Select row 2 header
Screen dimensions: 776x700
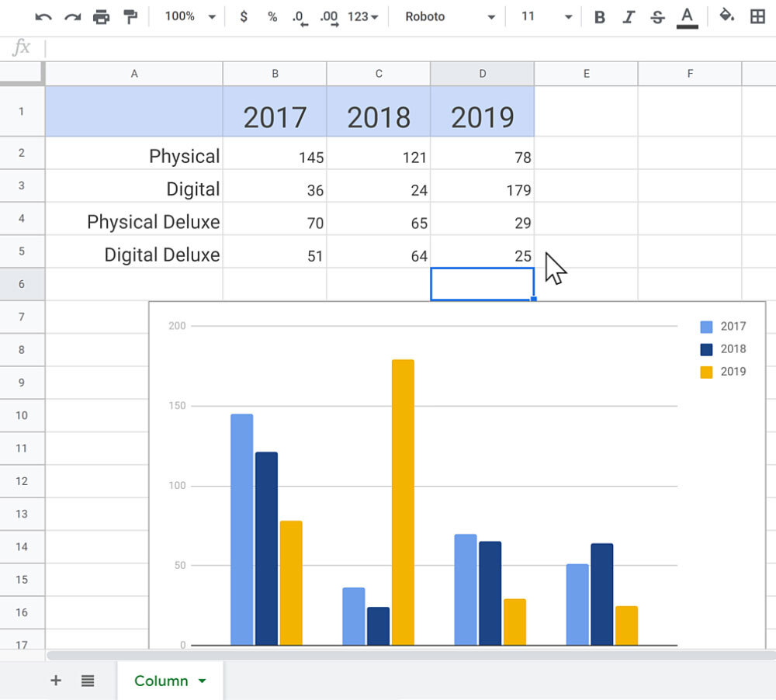tap(22, 153)
